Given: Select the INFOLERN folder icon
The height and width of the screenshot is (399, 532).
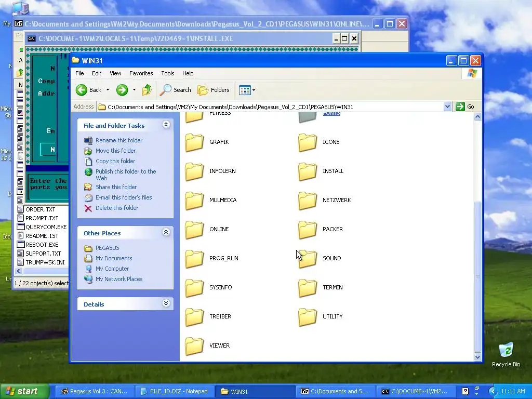Looking at the screenshot, I should pos(194,171).
